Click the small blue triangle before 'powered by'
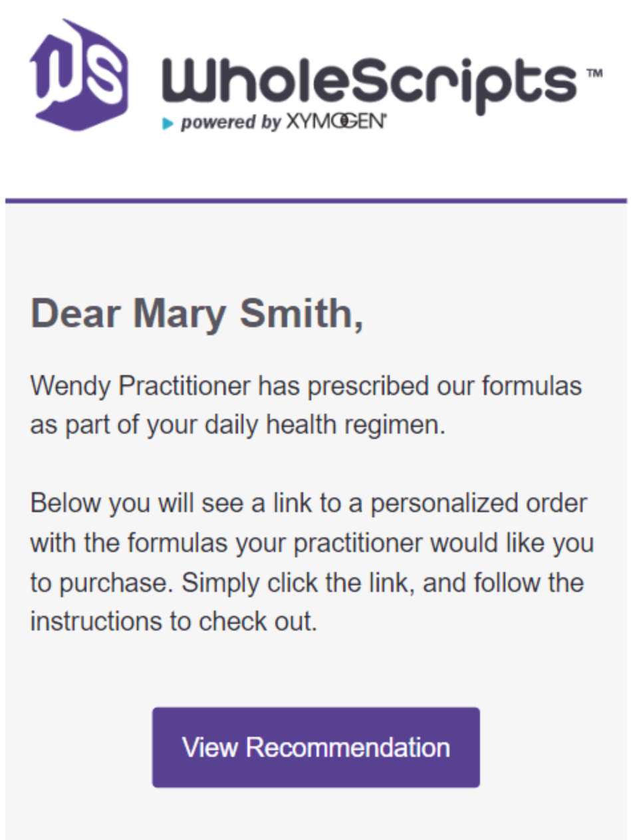631x840 pixels. (x=168, y=123)
